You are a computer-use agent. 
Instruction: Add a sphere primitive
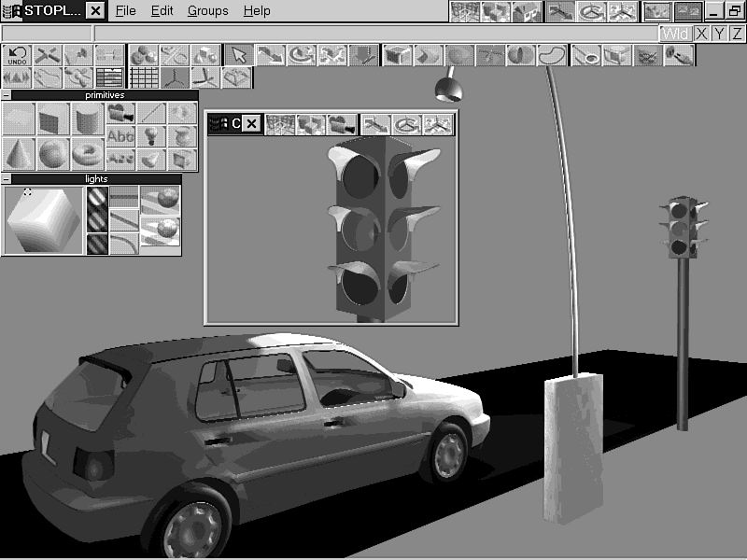tap(53, 153)
